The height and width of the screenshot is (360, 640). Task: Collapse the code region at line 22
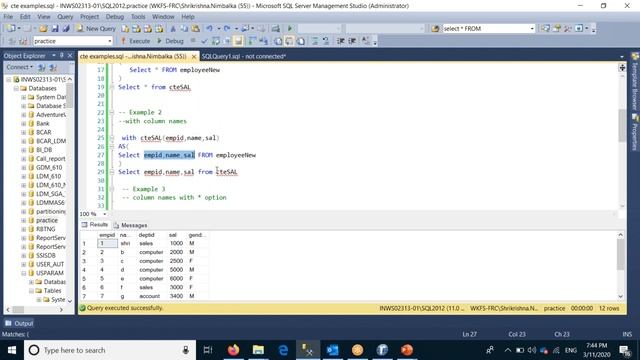[x=111, y=112]
